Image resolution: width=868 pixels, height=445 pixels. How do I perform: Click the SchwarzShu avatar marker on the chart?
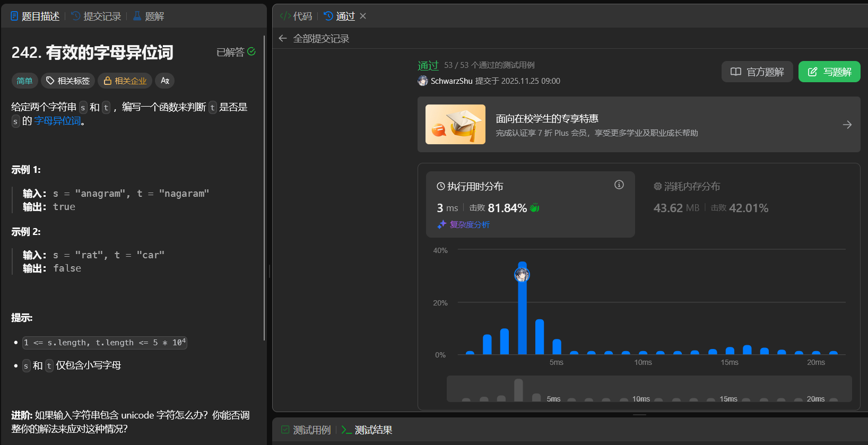point(522,275)
